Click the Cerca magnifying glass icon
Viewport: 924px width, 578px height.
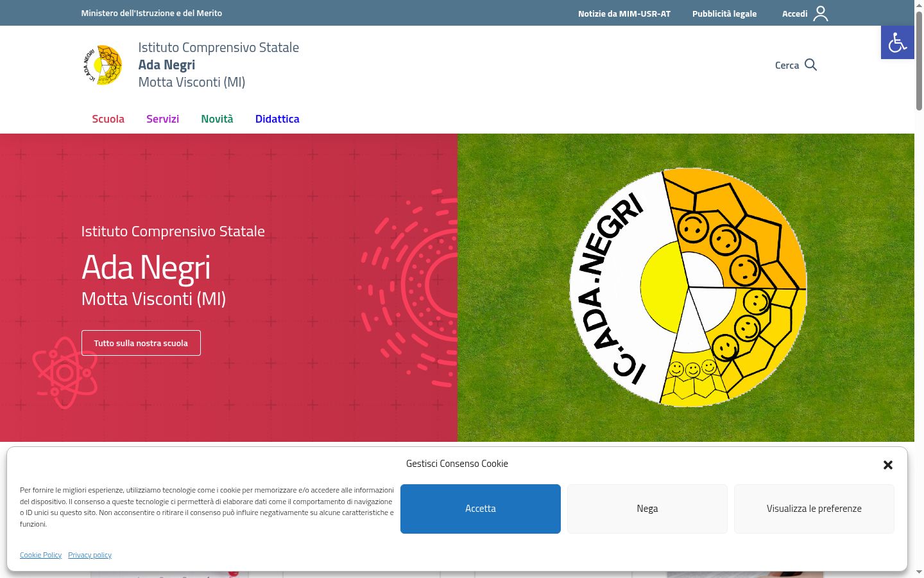tap(810, 65)
